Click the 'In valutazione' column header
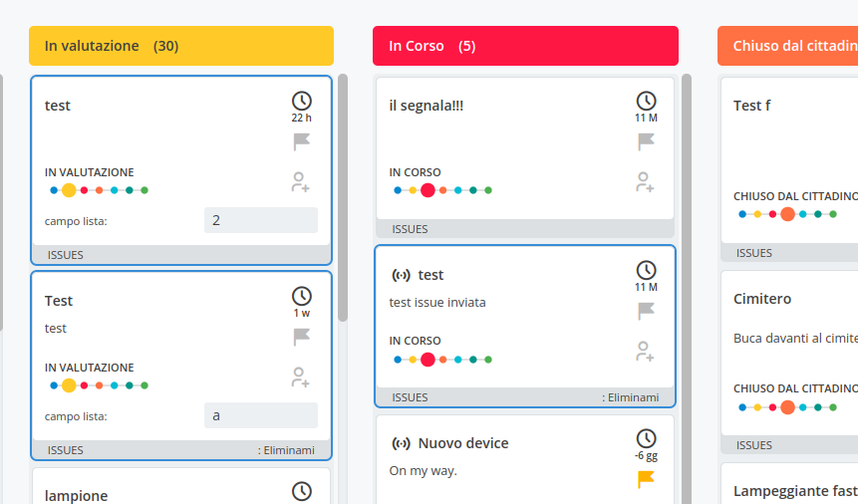Screen dimensions: 858x504 (x=181, y=46)
